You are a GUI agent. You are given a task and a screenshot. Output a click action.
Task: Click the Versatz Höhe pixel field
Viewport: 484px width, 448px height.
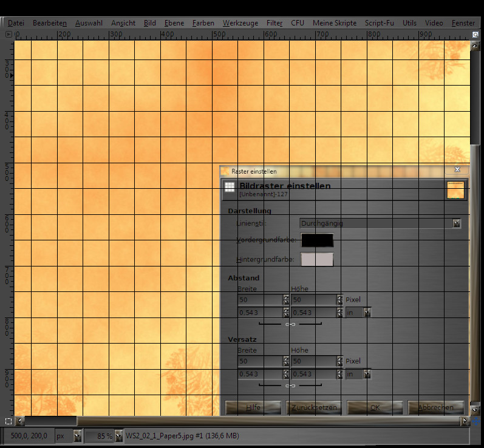[x=314, y=361]
